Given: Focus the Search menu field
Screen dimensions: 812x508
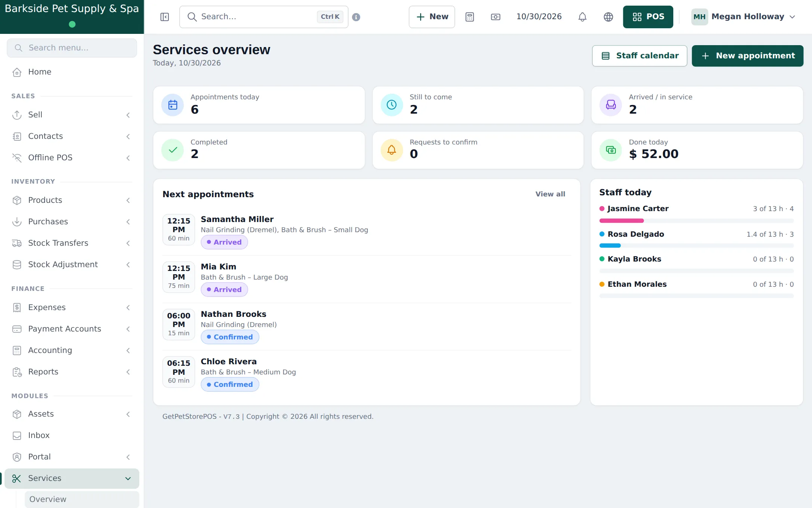Looking at the screenshot, I should pos(72,48).
